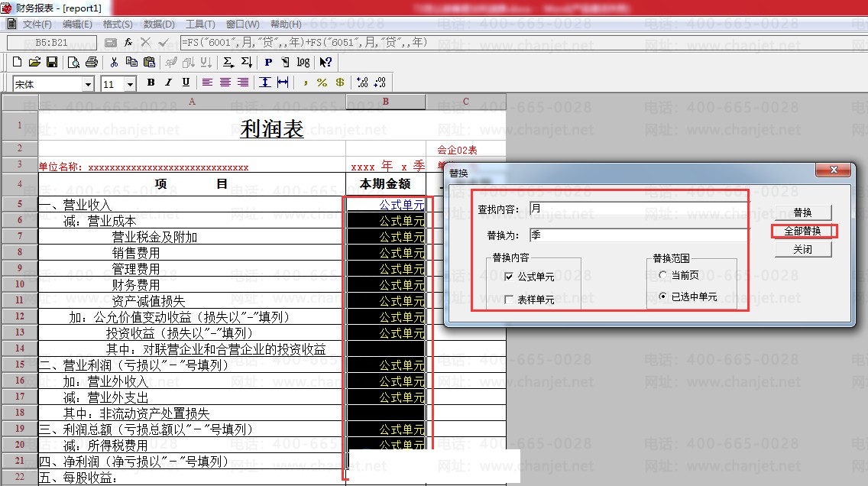Open the 工具(T) menu

click(200, 24)
